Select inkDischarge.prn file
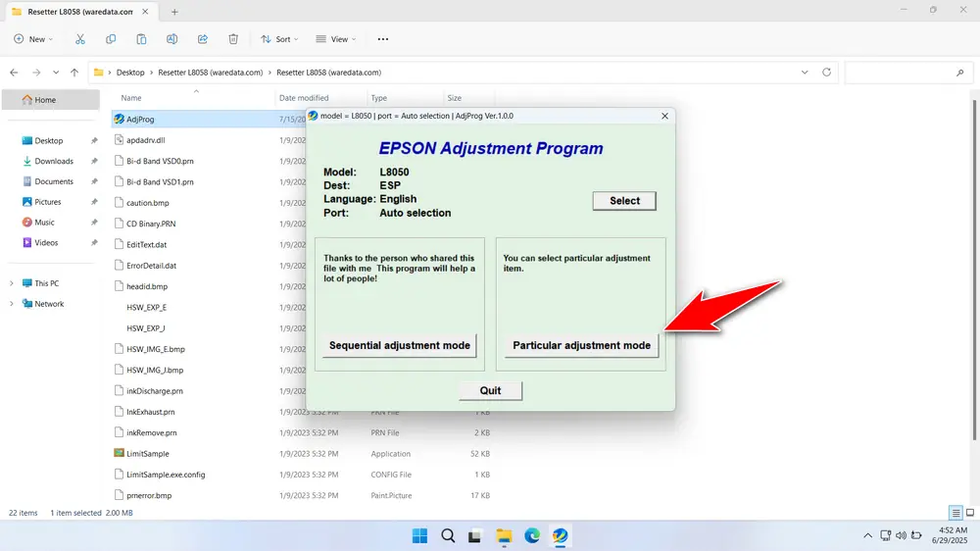 pyautogui.click(x=155, y=391)
